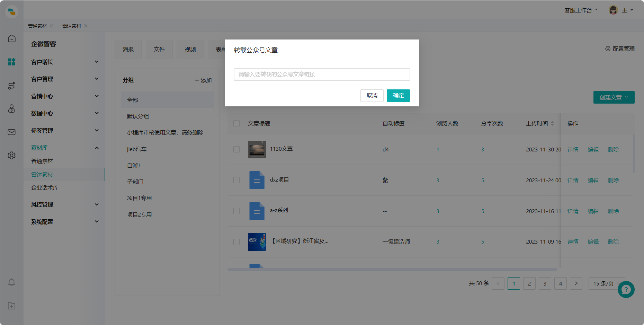
Task: Expand the 数据中心 menu
Action: [x=65, y=113]
